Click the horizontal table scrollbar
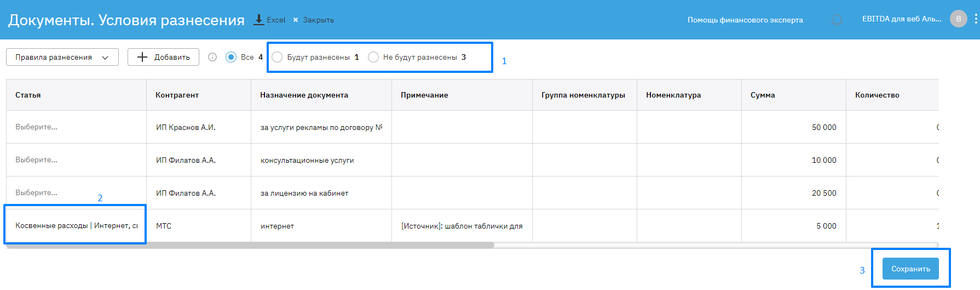 pyautogui.click(x=250, y=245)
